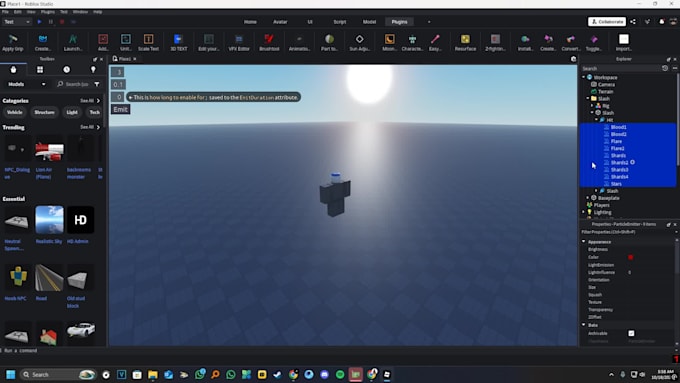Screen dimensions: 680x383
Task: Click the Import plugin icon
Action: (624, 39)
